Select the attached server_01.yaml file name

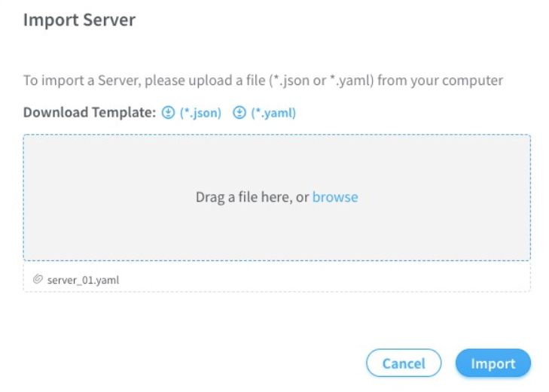click(83, 280)
